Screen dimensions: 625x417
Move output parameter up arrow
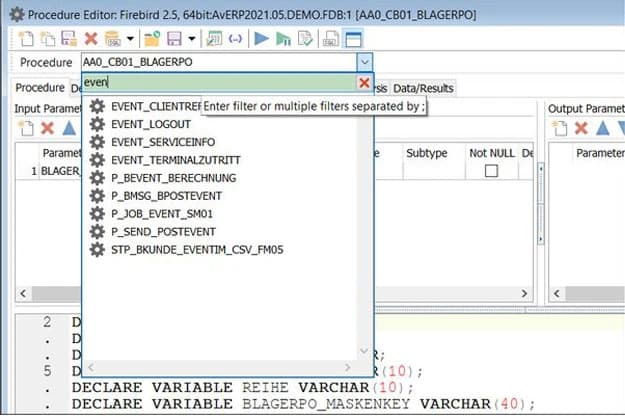(x=601, y=128)
